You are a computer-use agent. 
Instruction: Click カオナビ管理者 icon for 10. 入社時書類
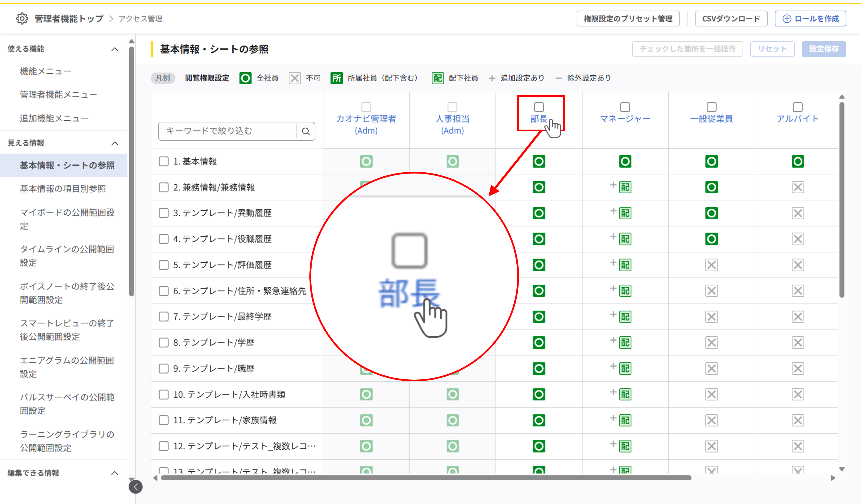366,394
